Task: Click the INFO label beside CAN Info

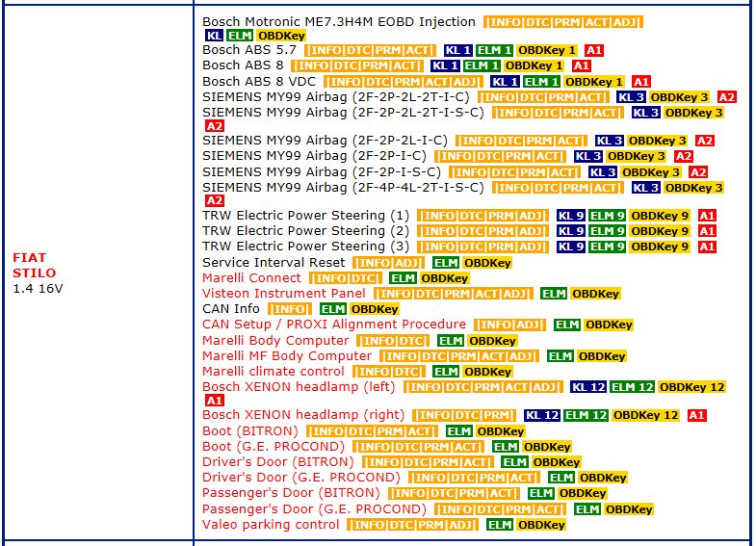Action: tap(289, 309)
